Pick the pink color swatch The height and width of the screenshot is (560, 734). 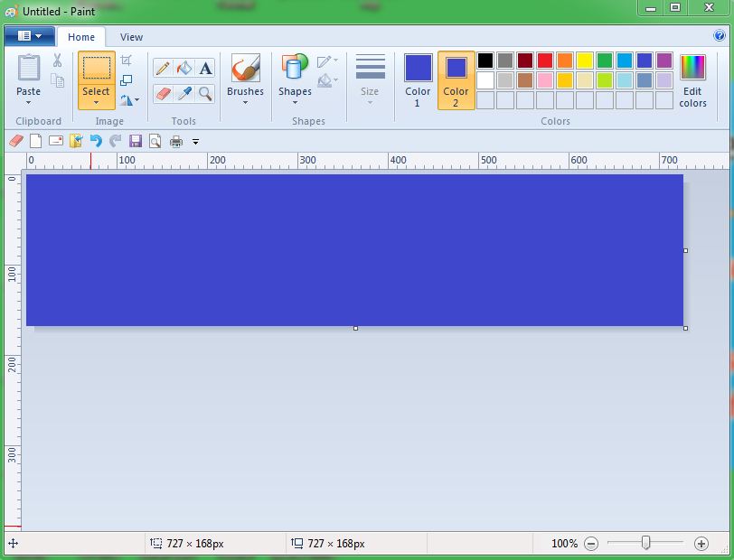pos(545,80)
